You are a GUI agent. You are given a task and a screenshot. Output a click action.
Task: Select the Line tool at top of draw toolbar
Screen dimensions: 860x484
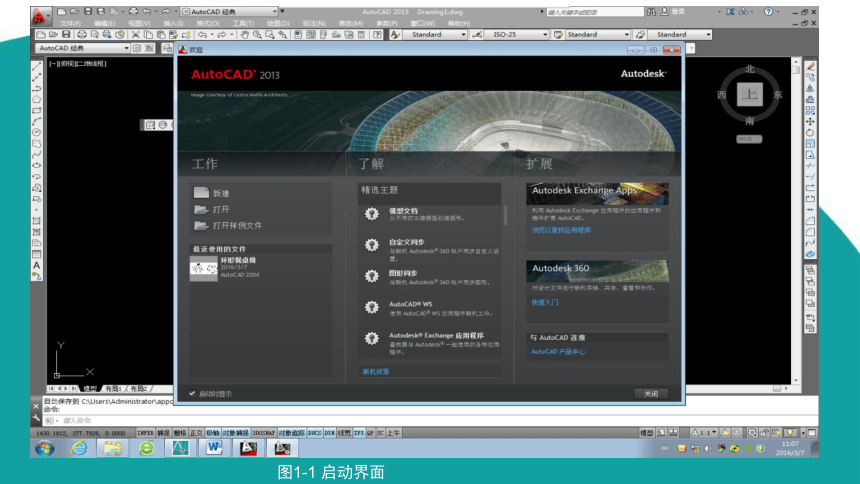coord(36,66)
